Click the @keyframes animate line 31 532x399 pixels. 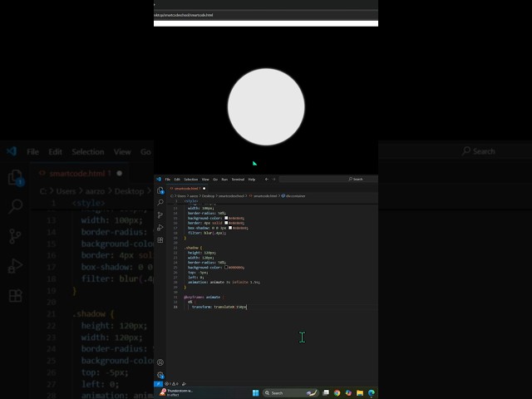(x=204, y=297)
